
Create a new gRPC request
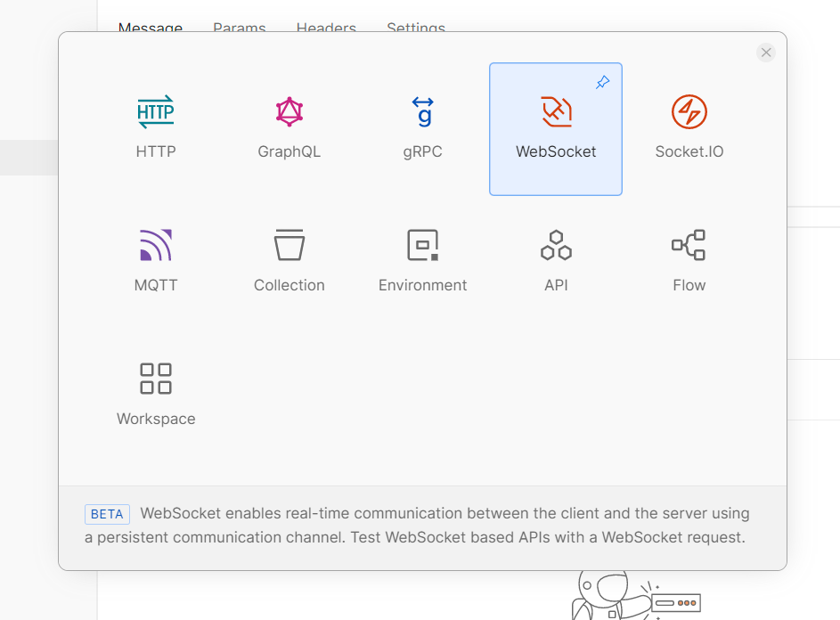click(423, 129)
